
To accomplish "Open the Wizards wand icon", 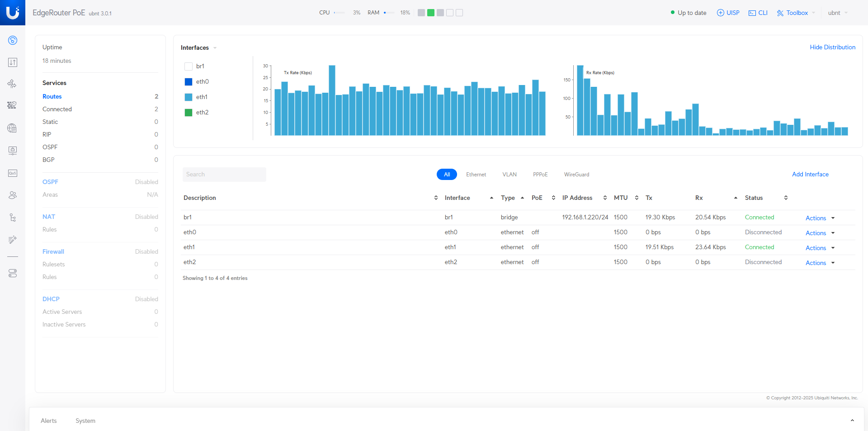I will (13, 240).
